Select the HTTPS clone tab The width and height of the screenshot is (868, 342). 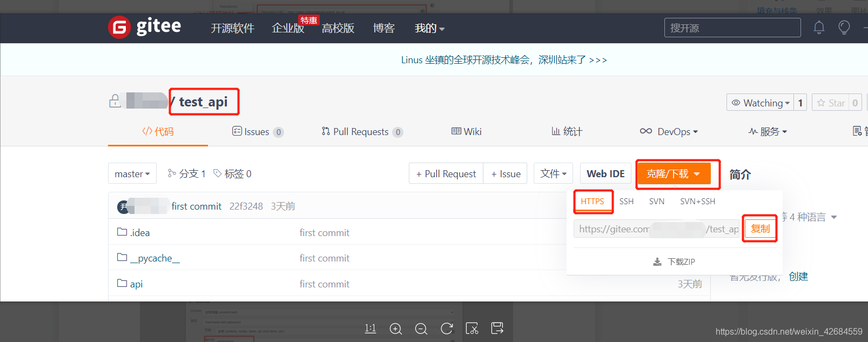click(x=593, y=201)
